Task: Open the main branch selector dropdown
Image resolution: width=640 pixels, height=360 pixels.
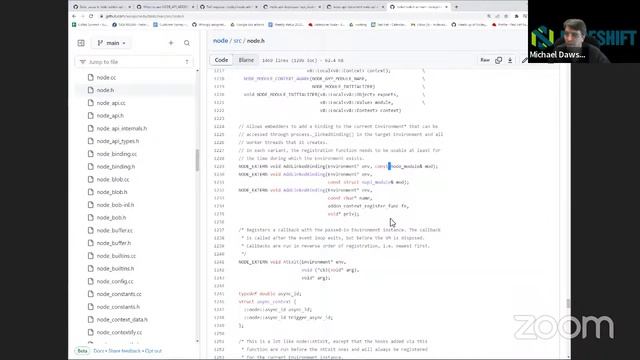Action: coord(111,43)
